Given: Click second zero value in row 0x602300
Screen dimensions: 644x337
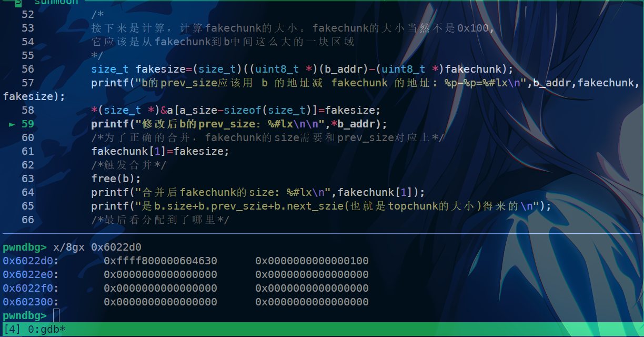Looking at the screenshot, I should click(312, 302).
